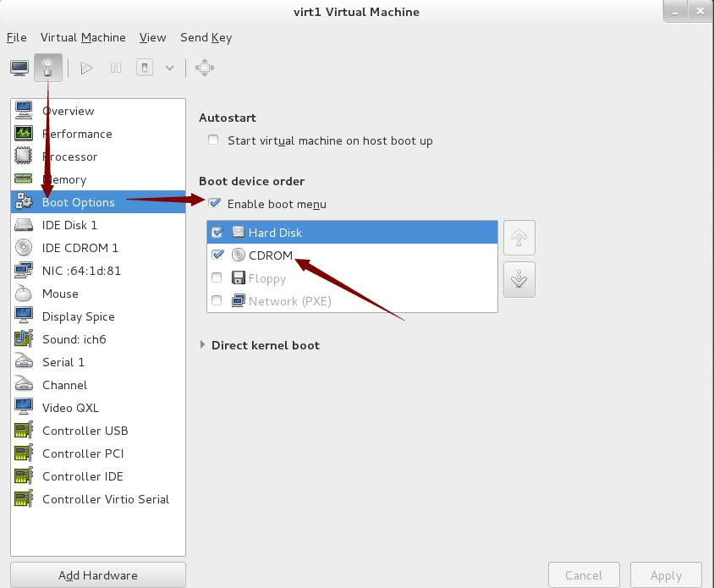Open the Send Key menu
Viewport: 714px width, 588px height.
(x=206, y=37)
